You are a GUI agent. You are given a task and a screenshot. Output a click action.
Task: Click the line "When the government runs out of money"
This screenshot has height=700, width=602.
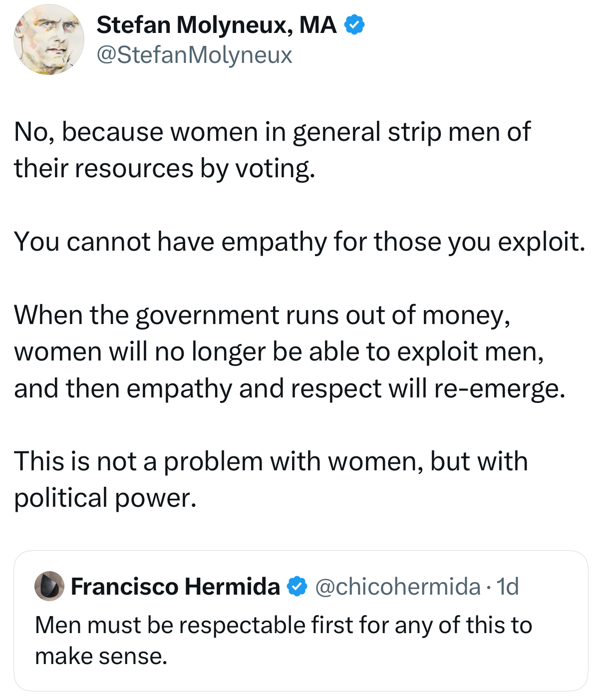tap(262, 315)
